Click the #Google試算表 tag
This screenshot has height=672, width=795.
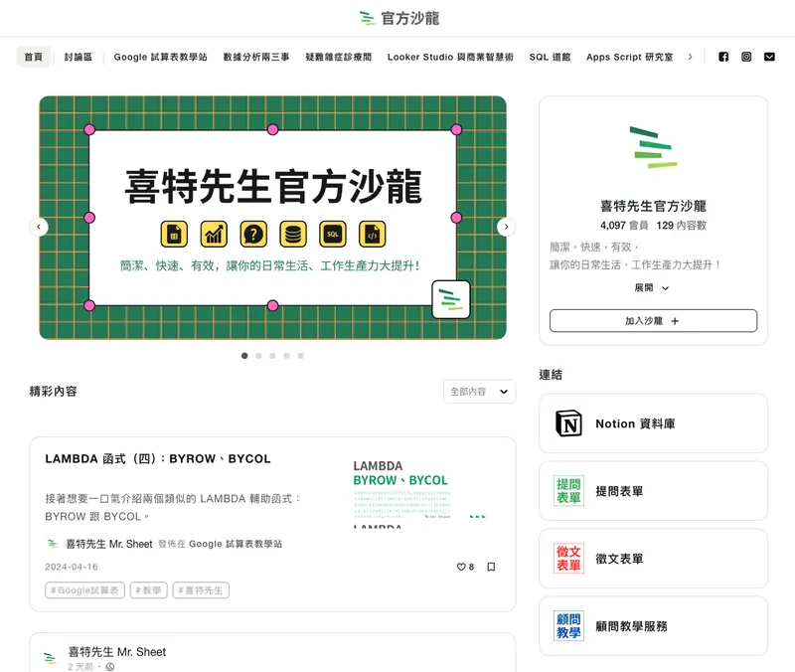coord(84,590)
